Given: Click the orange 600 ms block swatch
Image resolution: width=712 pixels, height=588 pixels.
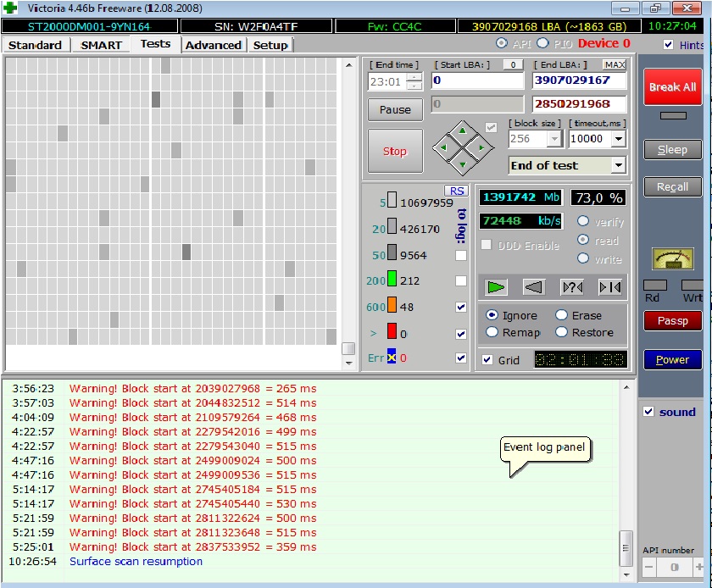Looking at the screenshot, I should coord(392,305).
